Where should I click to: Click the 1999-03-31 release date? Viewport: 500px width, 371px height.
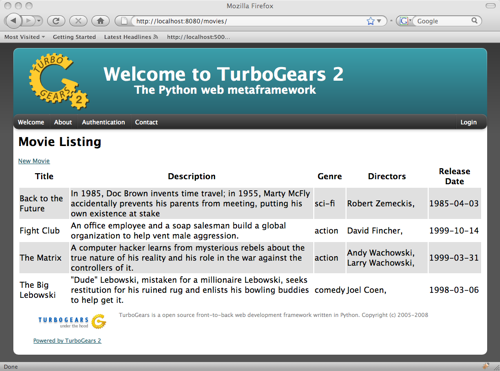coord(454,258)
